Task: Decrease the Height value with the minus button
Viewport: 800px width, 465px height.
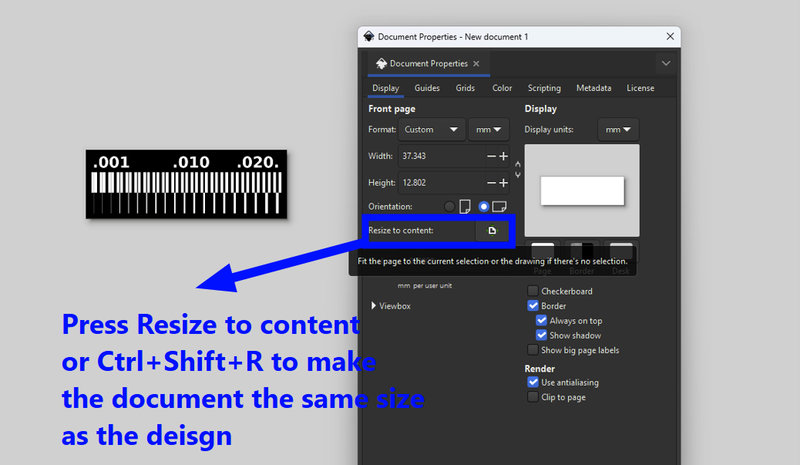Action: click(491, 183)
